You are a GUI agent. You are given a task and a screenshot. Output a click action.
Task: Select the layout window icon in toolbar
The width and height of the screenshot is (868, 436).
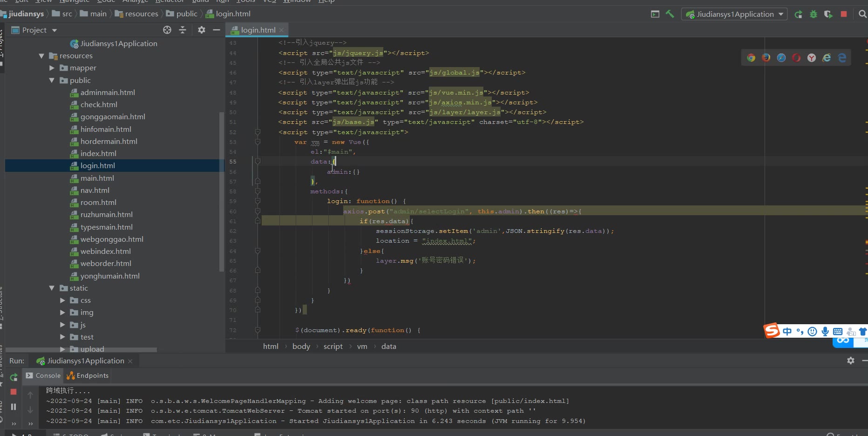(x=655, y=14)
